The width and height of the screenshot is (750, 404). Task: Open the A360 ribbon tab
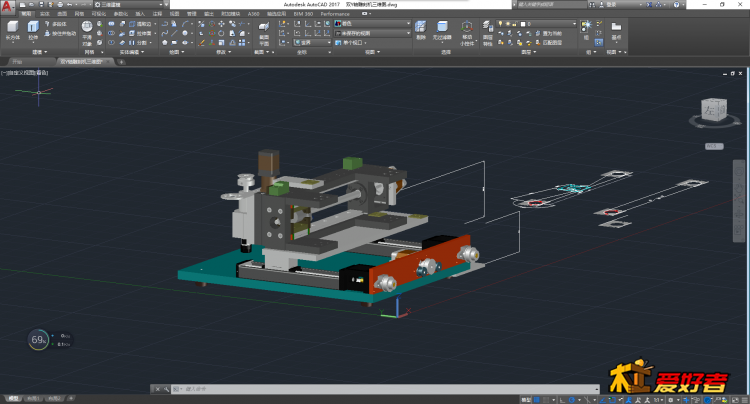point(254,14)
